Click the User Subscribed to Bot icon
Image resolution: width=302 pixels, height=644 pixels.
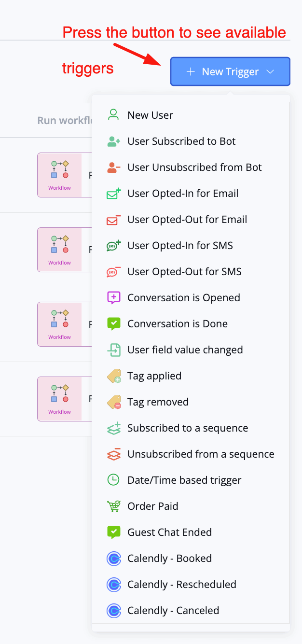click(114, 141)
